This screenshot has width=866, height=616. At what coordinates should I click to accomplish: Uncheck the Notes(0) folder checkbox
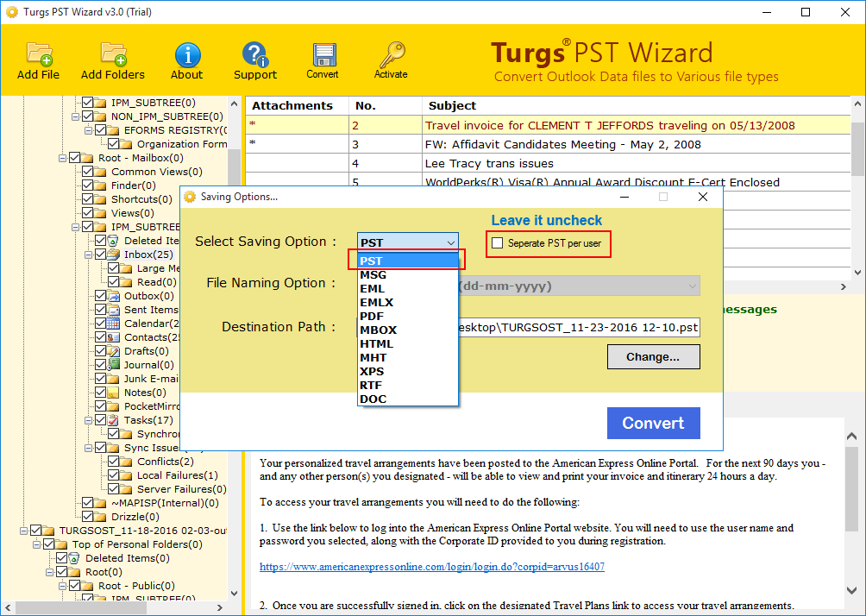101,393
